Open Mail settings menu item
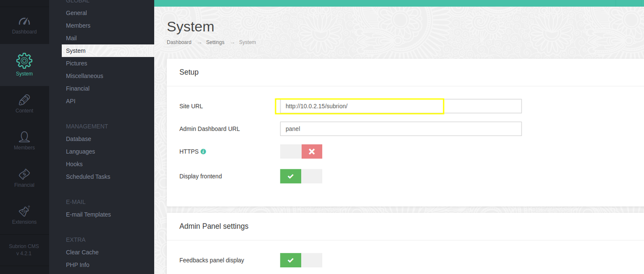 click(72, 38)
